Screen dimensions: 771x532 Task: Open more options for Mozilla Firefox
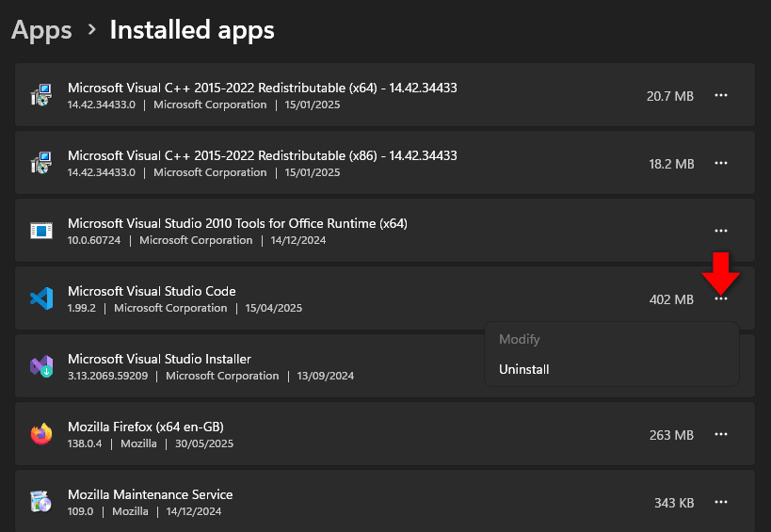[721, 435]
